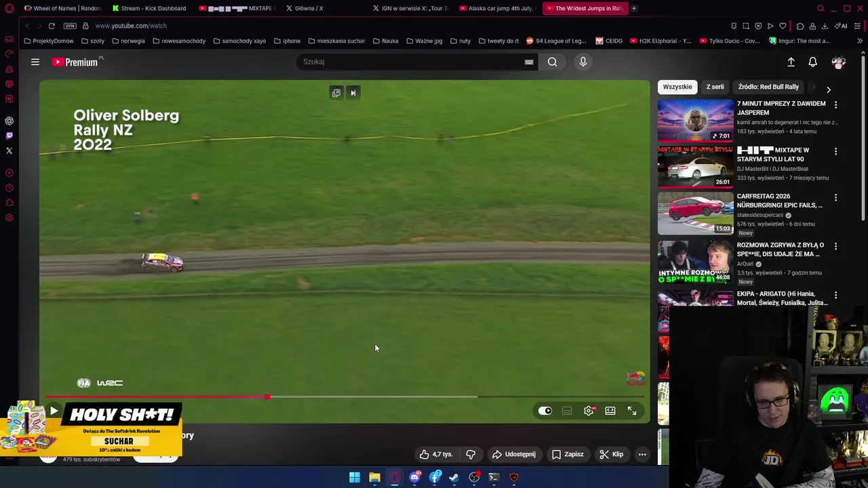Open the account avatar menu
The height and width of the screenshot is (488, 868).
point(839,62)
